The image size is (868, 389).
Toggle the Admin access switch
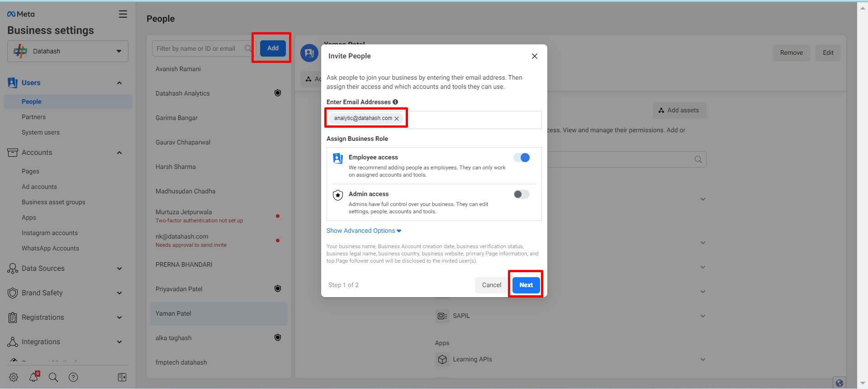522,194
